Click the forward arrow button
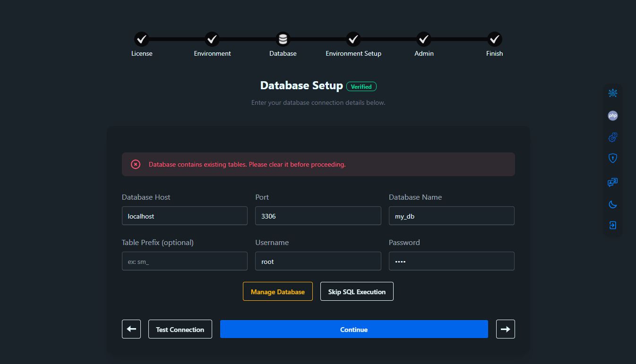This screenshot has height=364, width=636. 505,329
